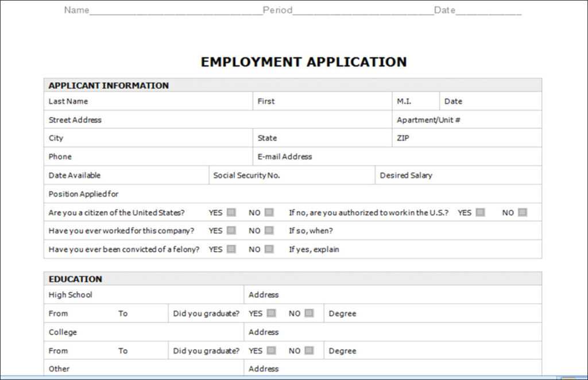
Task: Click the Last Name field
Action: 144,101
